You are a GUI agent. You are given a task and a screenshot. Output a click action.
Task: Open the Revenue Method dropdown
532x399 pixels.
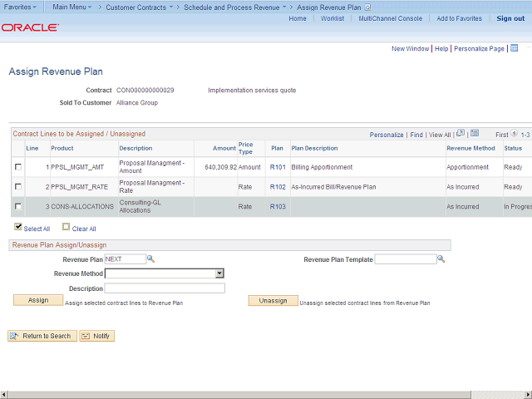[x=219, y=273]
